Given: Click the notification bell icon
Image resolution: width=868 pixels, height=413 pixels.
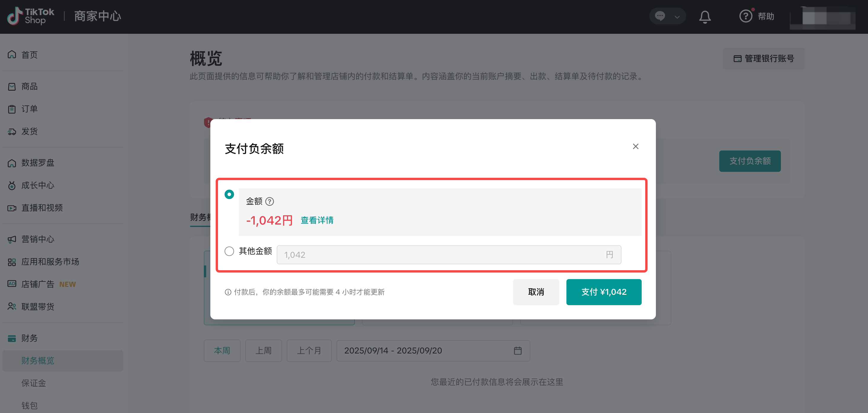Looking at the screenshot, I should click(704, 17).
